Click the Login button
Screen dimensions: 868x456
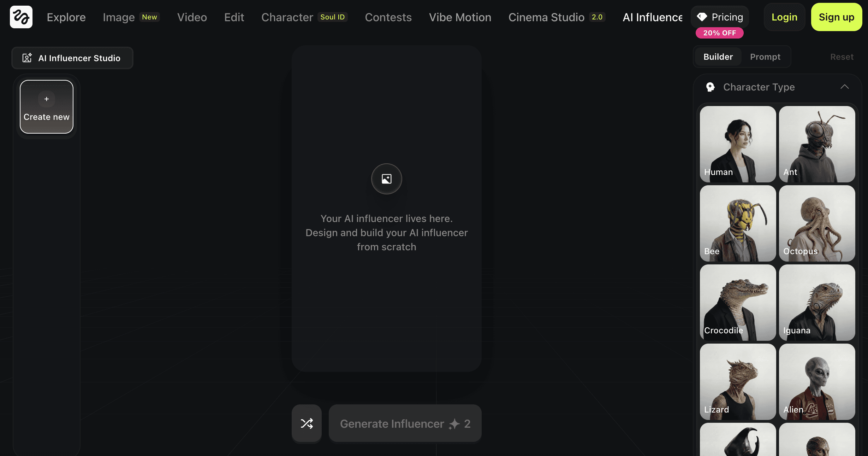784,17
